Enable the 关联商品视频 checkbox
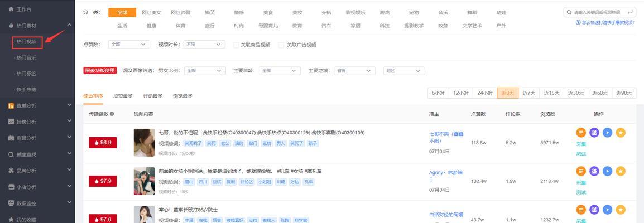Screen dimensions: 644x223 pos(236,45)
